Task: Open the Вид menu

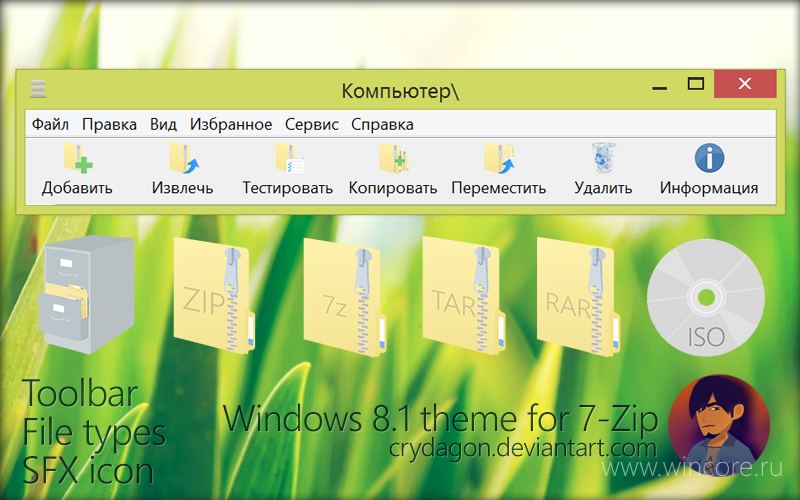Action: 163,124
